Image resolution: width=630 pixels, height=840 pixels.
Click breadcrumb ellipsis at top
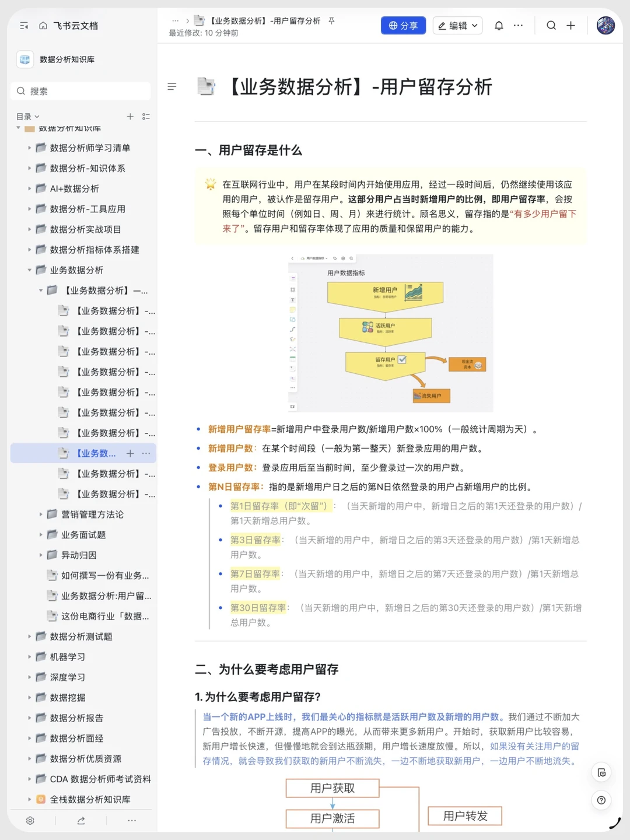click(175, 20)
